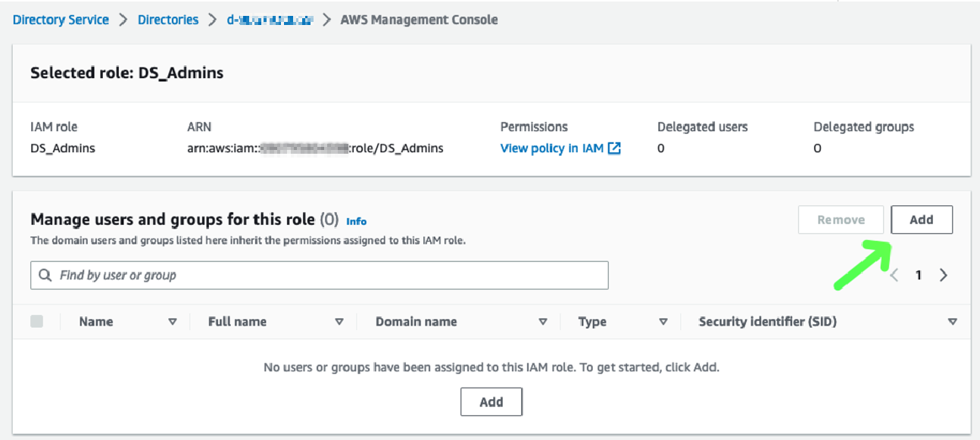
Task: Select page 1 in pagination
Action: (x=919, y=276)
